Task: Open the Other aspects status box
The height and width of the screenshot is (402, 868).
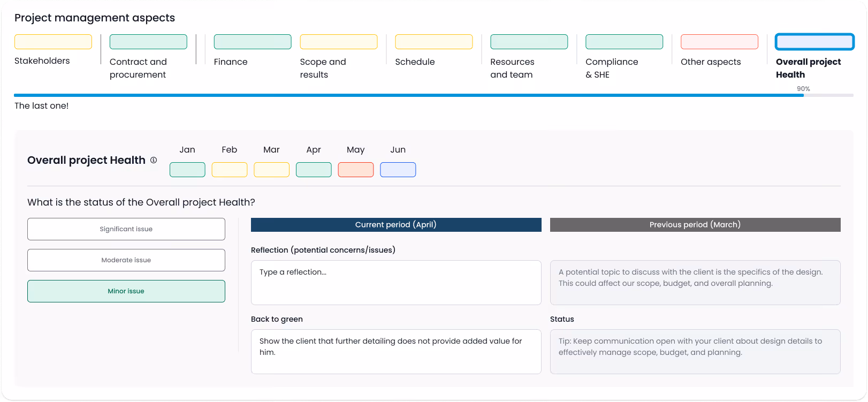Action: 720,42
